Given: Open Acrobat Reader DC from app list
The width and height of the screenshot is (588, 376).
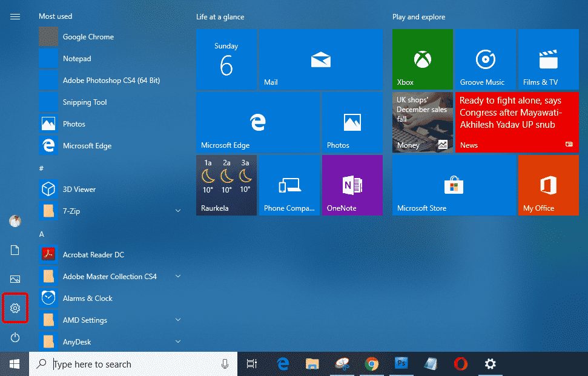Looking at the screenshot, I should pos(110,254).
